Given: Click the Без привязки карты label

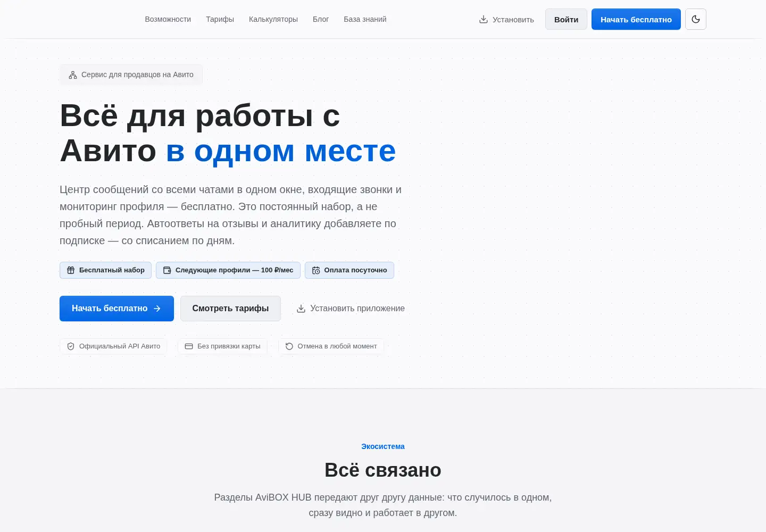Looking at the screenshot, I should (229, 346).
